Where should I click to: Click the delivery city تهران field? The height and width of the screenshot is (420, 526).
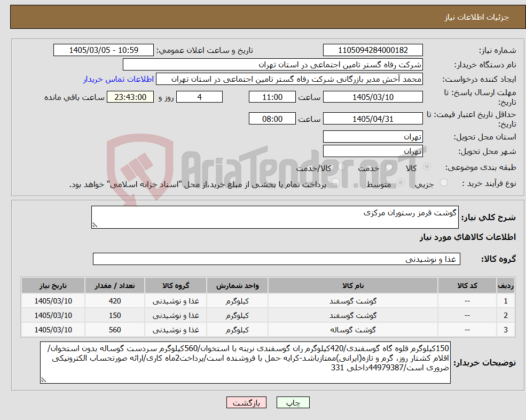(x=373, y=151)
